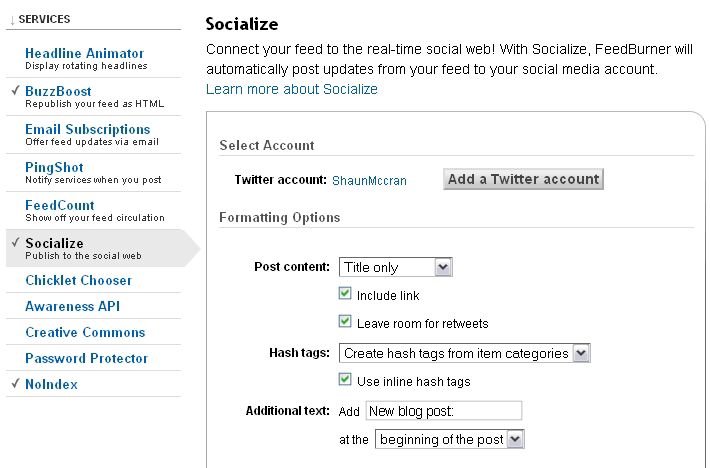Focus the Additional text input field
This screenshot has width=710, height=468.
(444, 411)
